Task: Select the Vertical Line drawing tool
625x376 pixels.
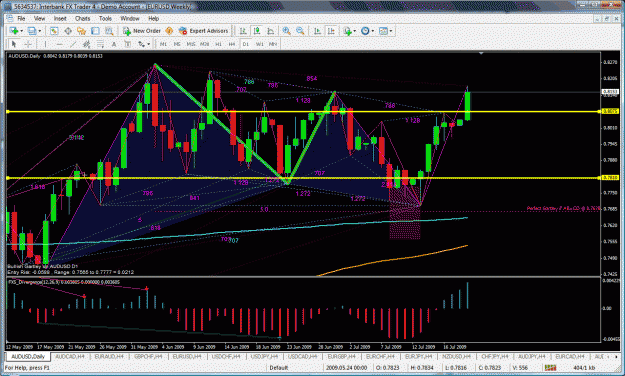Action: pos(45,44)
